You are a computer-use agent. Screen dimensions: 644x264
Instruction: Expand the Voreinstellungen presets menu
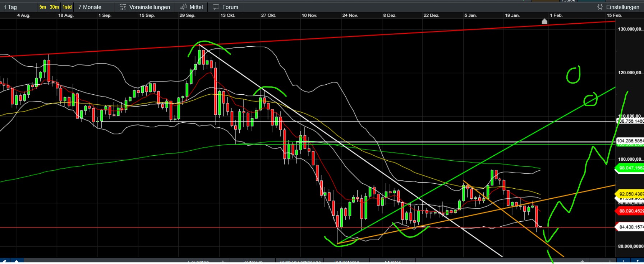point(149,7)
